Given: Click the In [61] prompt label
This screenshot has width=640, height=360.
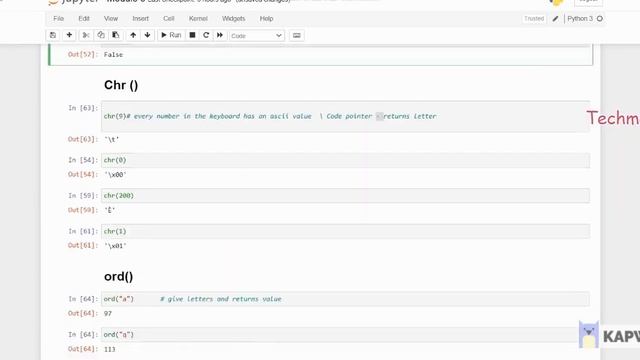Looking at the screenshot, I should click(x=83, y=231).
